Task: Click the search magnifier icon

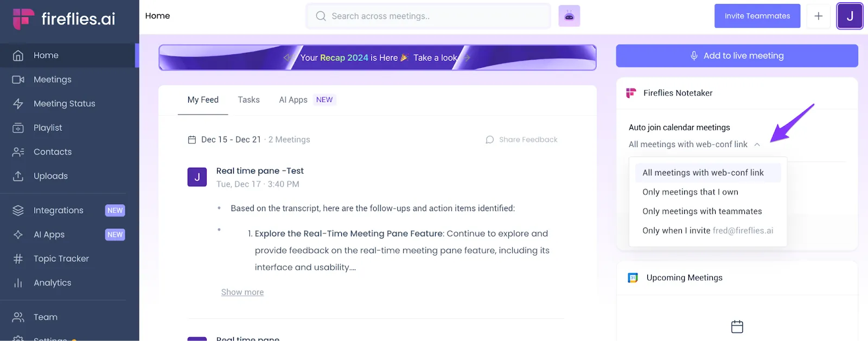Action: (x=321, y=16)
